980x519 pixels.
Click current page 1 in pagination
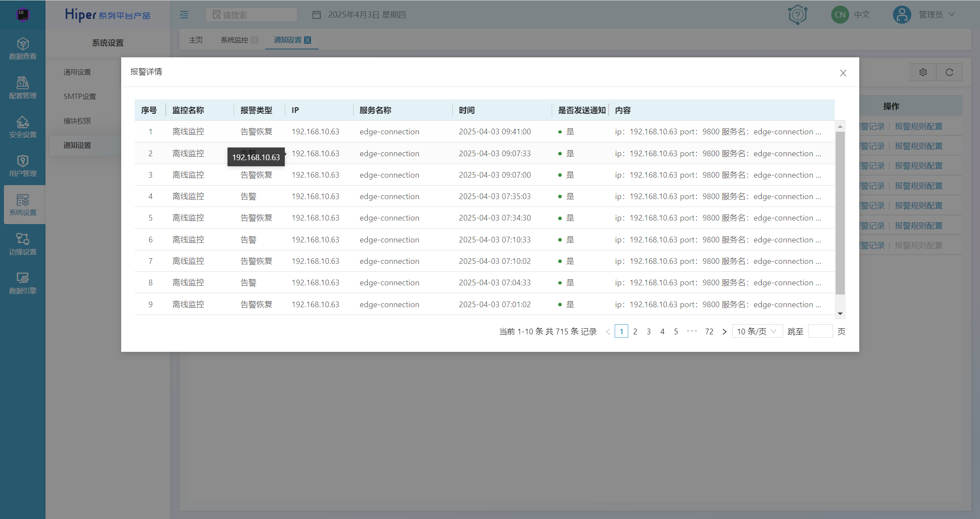621,332
